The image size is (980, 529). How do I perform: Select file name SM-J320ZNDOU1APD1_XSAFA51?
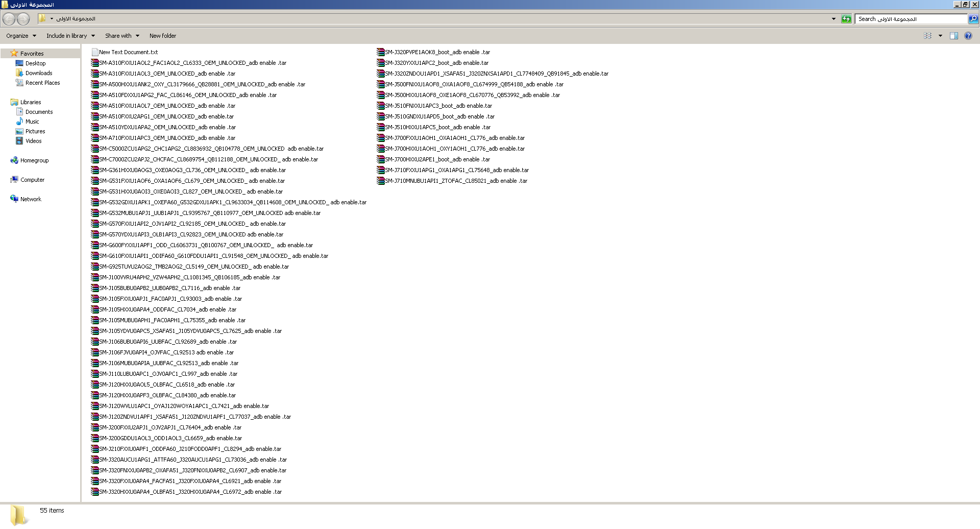pos(497,74)
